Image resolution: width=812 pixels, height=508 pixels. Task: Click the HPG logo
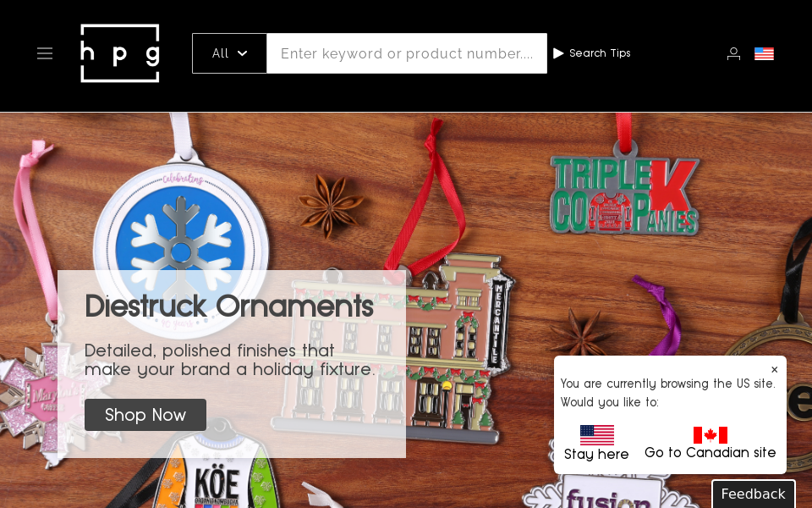[119, 52]
